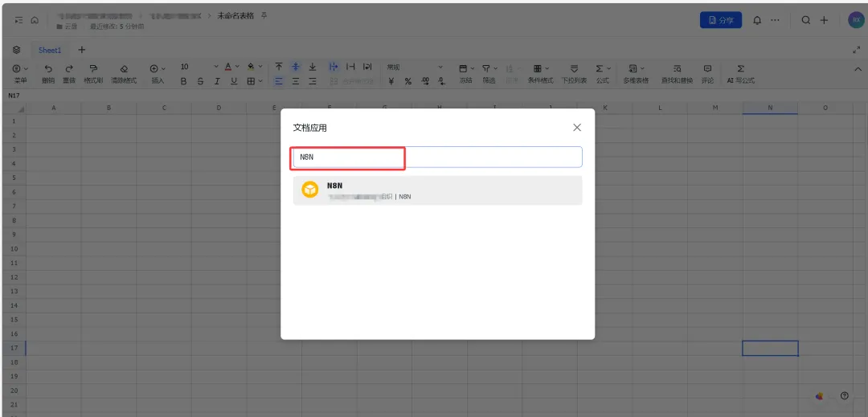Click the user avatar RX
Screen dimensions: 868x417
[x=857, y=20]
